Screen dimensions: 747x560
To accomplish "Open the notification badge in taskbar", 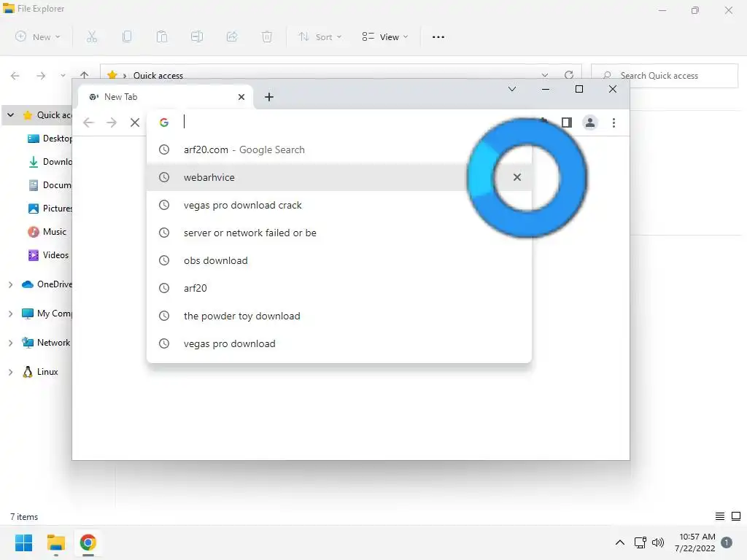I will pyautogui.click(x=727, y=542).
